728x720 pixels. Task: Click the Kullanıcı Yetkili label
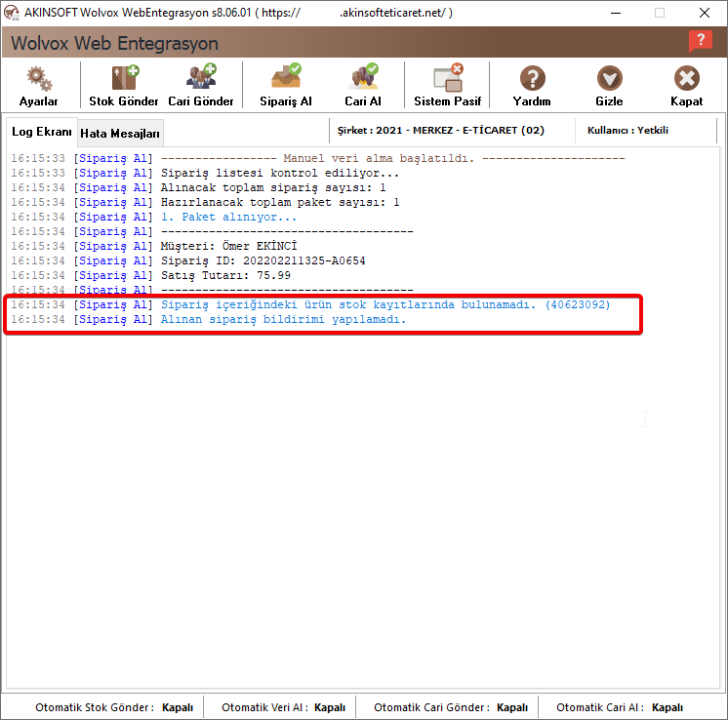pyautogui.click(x=627, y=131)
